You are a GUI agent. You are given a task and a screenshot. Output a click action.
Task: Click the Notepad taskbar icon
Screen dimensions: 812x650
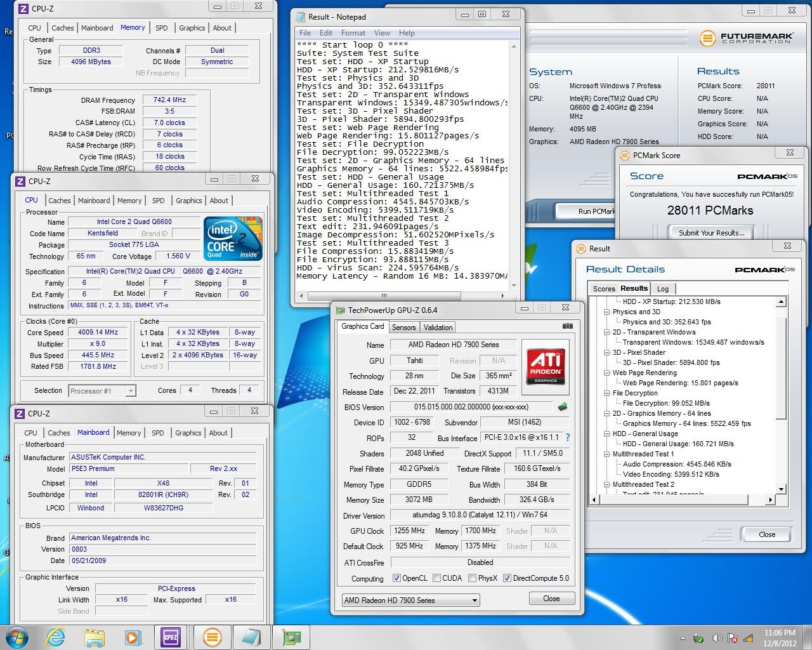[251, 637]
